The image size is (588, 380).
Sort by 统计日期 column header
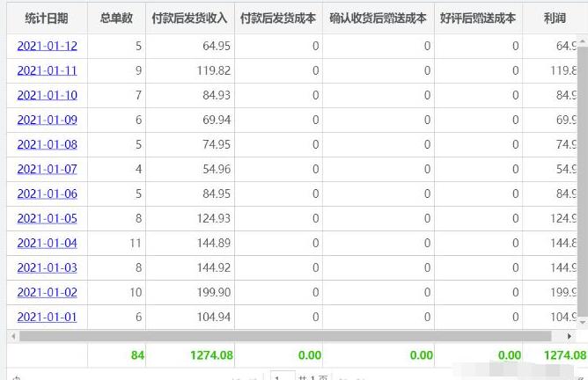click(x=47, y=18)
